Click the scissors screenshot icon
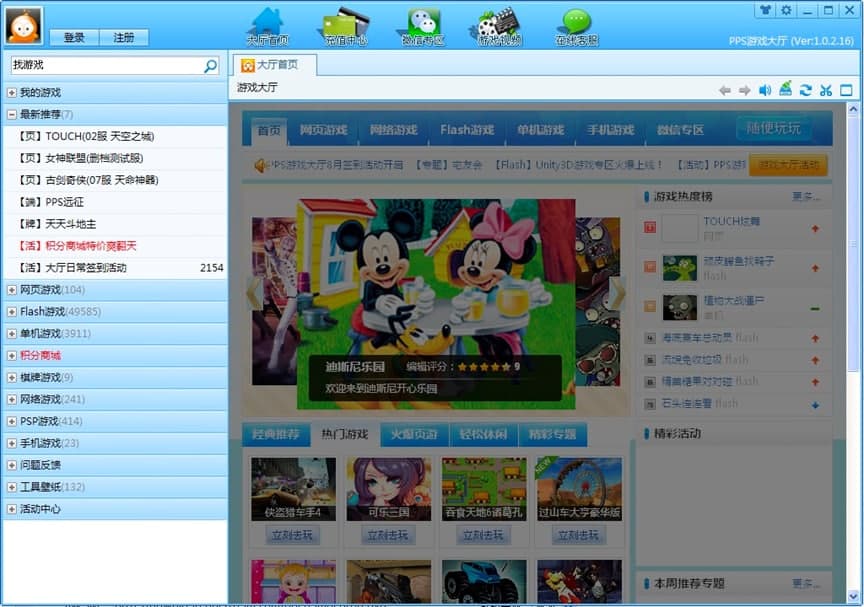864x607 pixels. tap(826, 90)
